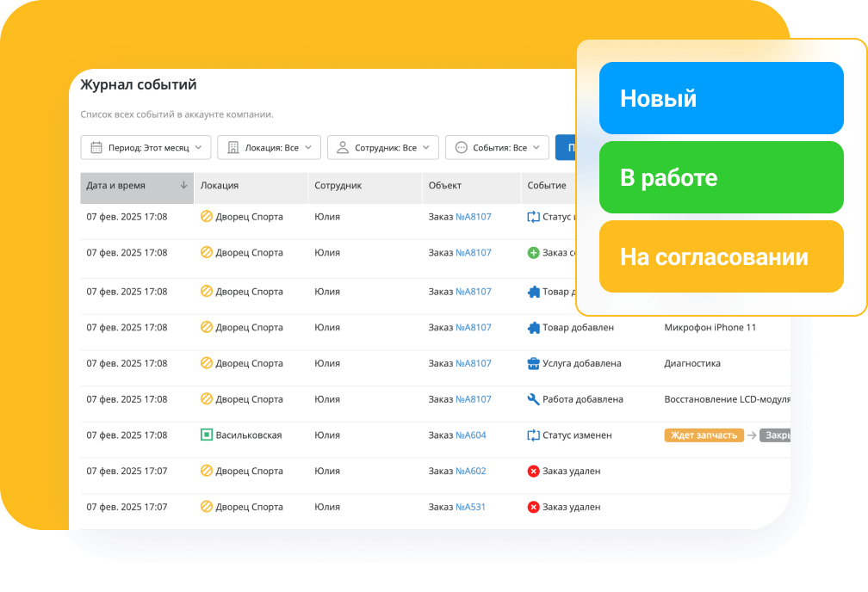The height and width of the screenshot is (592, 868).
Task: Click the speech bubble icon in События filter
Action: [x=462, y=147]
